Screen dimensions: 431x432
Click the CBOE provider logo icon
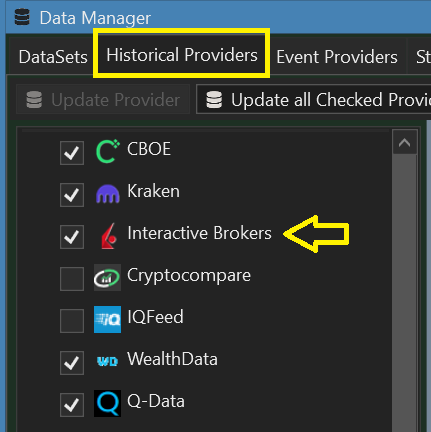click(x=107, y=151)
